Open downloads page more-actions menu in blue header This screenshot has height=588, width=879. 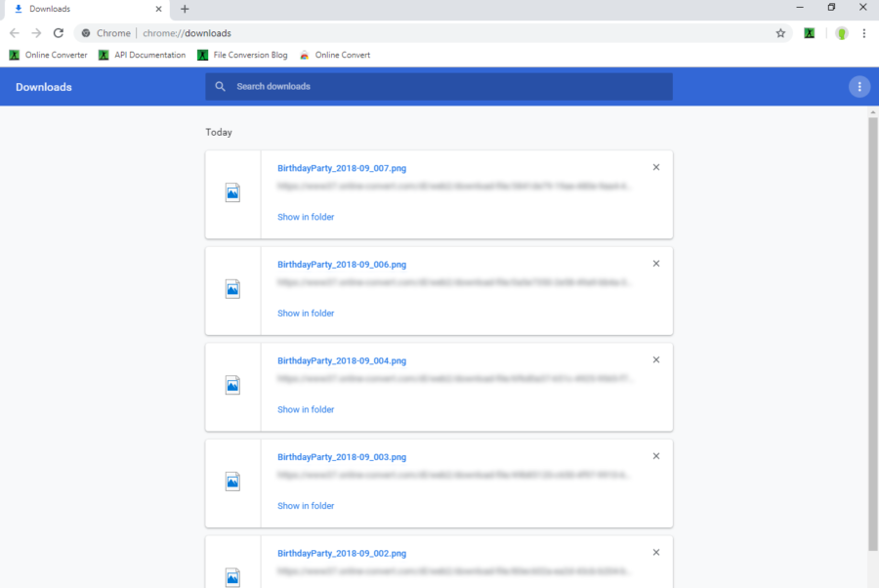pyautogui.click(x=858, y=86)
